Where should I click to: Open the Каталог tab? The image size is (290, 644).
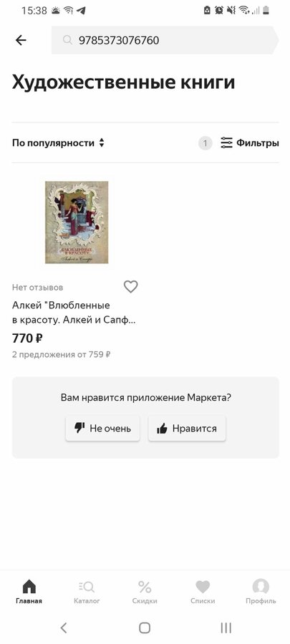[x=87, y=592]
